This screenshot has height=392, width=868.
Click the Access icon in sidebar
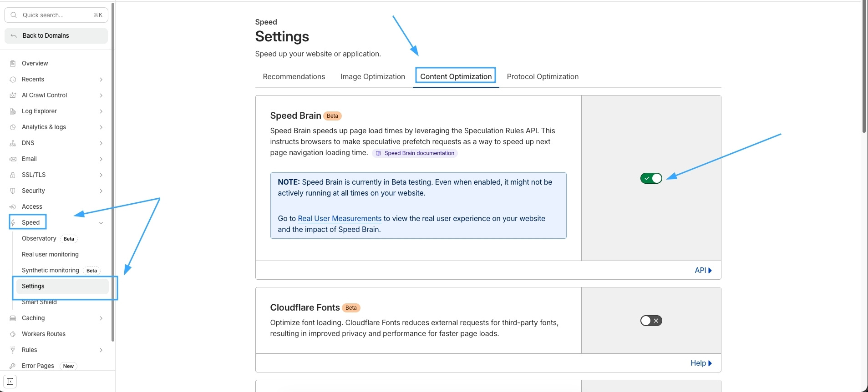click(13, 207)
